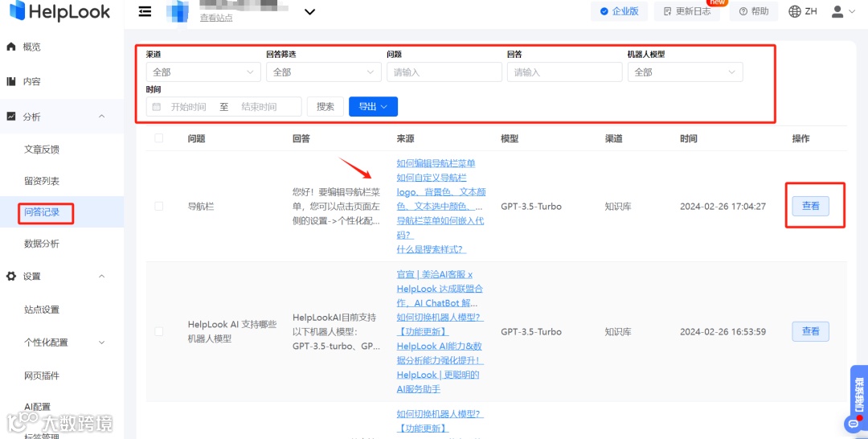Click the HelpLookAI目前支持 answer text
Image resolution: width=868 pixels, height=439 pixels.
pyautogui.click(x=337, y=331)
